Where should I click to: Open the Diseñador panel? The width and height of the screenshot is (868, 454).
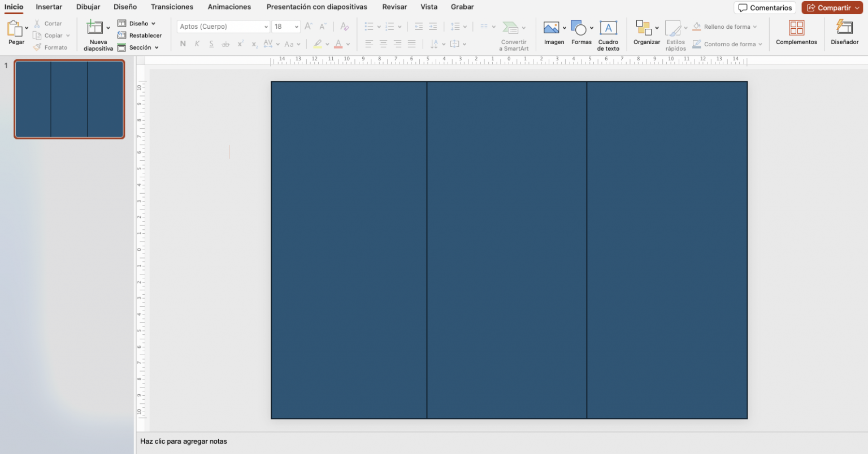pos(844,34)
